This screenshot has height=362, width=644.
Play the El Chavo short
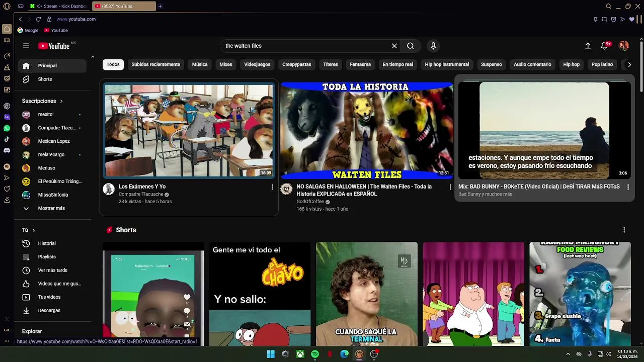point(260,294)
